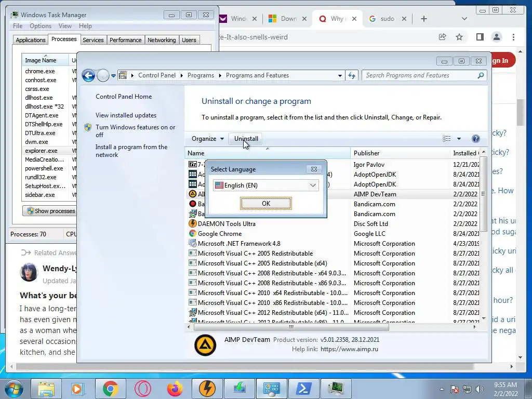The height and width of the screenshot is (399, 532).
Task: Open Chrome side panel icon
Action: point(480,37)
